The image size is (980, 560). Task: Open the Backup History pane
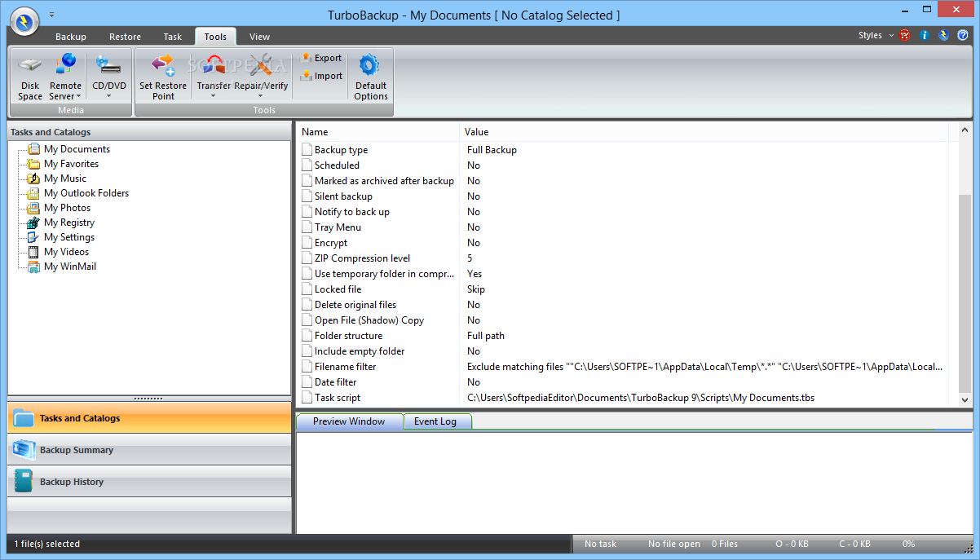(149, 482)
